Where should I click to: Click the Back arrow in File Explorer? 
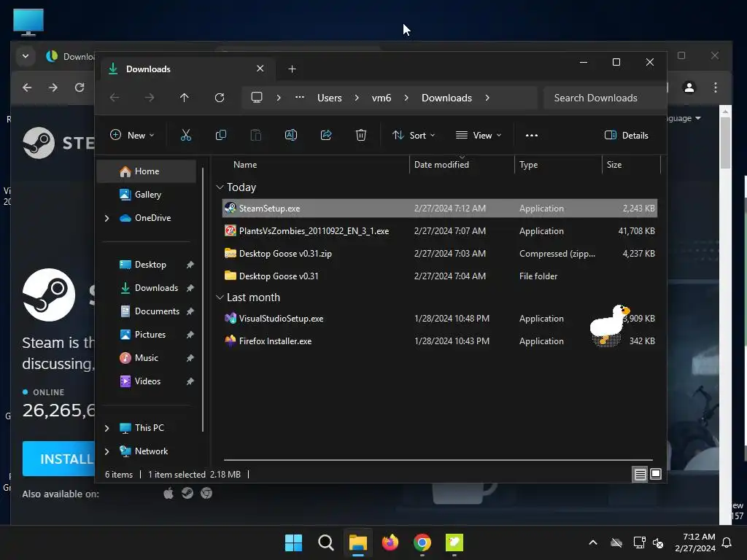tap(115, 98)
